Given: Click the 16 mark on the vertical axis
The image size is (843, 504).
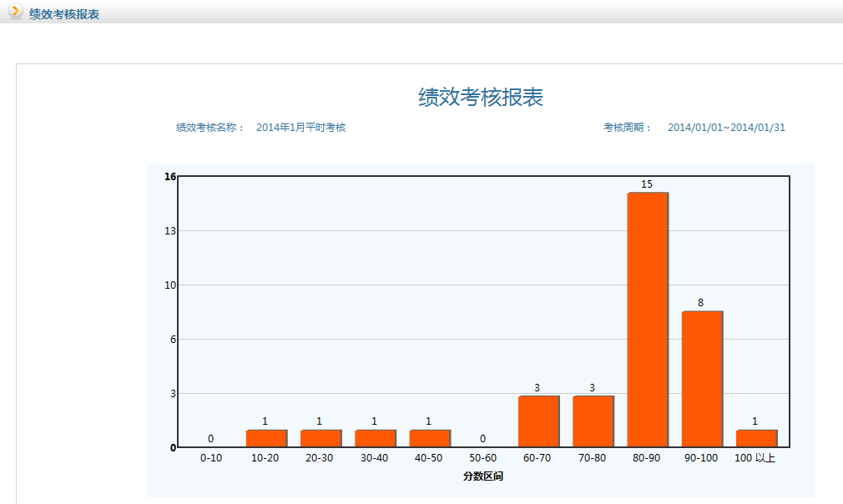Looking at the screenshot, I should [x=170, y=174].
